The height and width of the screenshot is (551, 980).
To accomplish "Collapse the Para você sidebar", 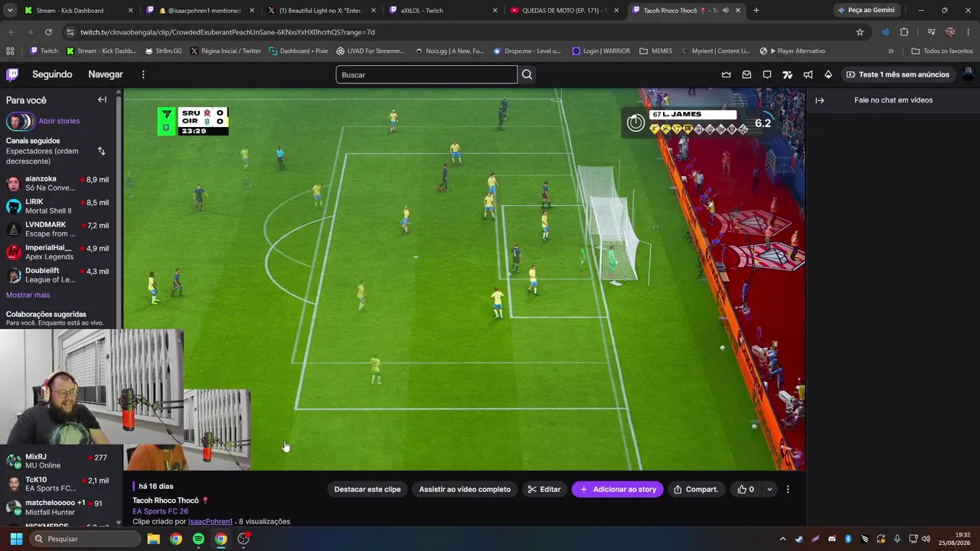I will 102,99.
